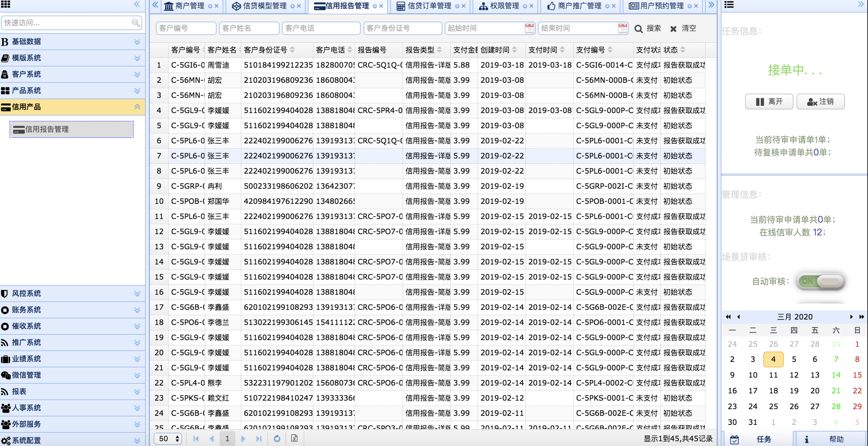The height and width of the screenshot is (446, 868).
Task: Open the right panel list icon
Action: point(729,4)
